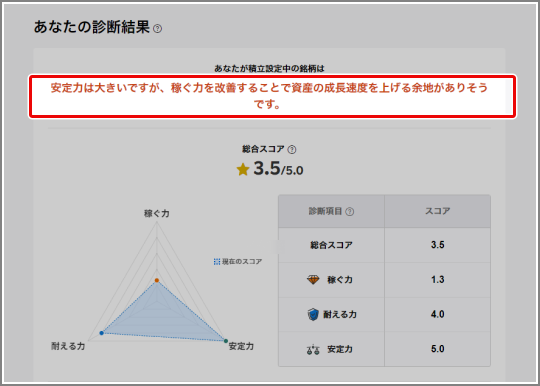Viewport: 540px width, 386px height.
Task: Click the 稼ぐ力 score value 1.3
Action: (x=437, y=280)
